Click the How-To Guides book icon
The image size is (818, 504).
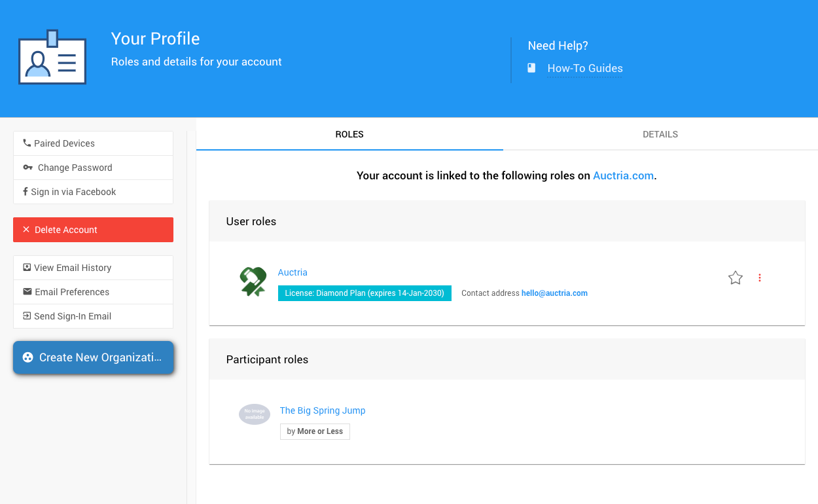click(x=531, y=68)
